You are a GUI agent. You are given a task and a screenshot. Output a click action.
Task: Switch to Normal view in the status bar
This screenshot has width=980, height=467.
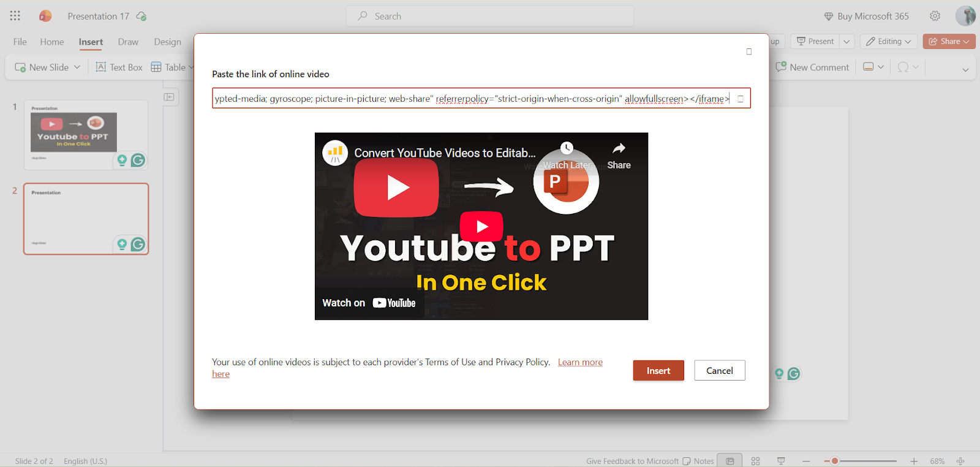click(x=730, y=461)
